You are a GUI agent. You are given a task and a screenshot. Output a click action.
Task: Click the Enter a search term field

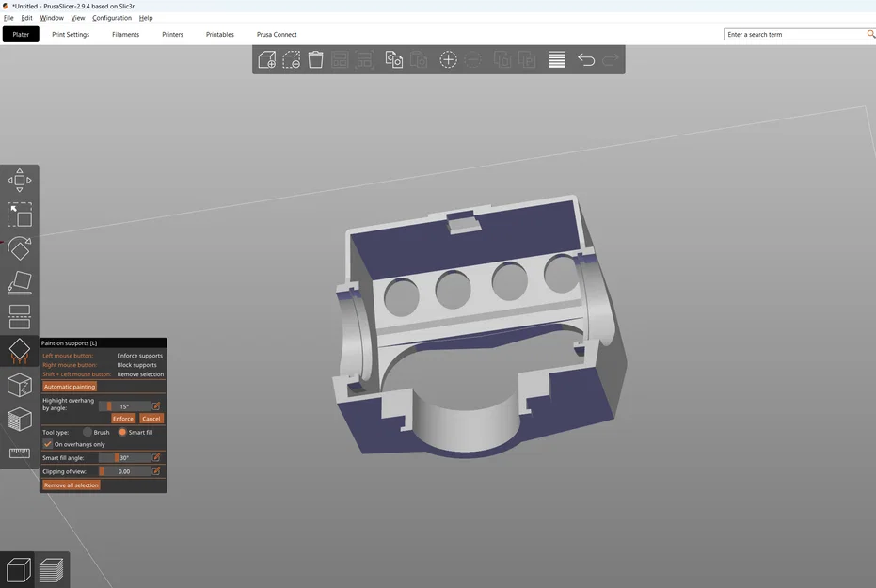(x=794, y=34)
